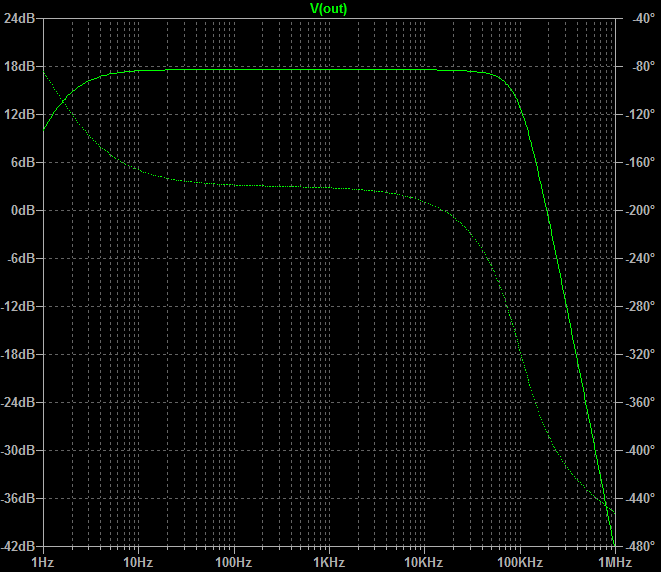Click the -24dB magnitude axis label

18,402
